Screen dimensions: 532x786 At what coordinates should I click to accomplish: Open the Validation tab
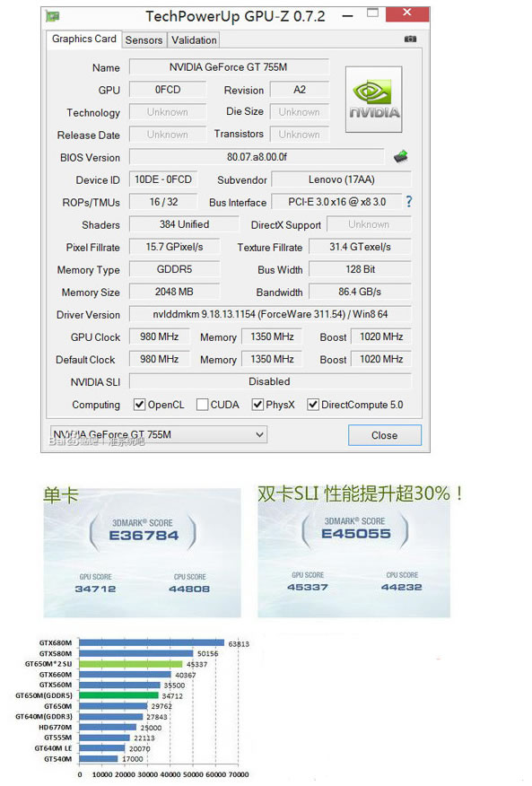tap(194, 40)
